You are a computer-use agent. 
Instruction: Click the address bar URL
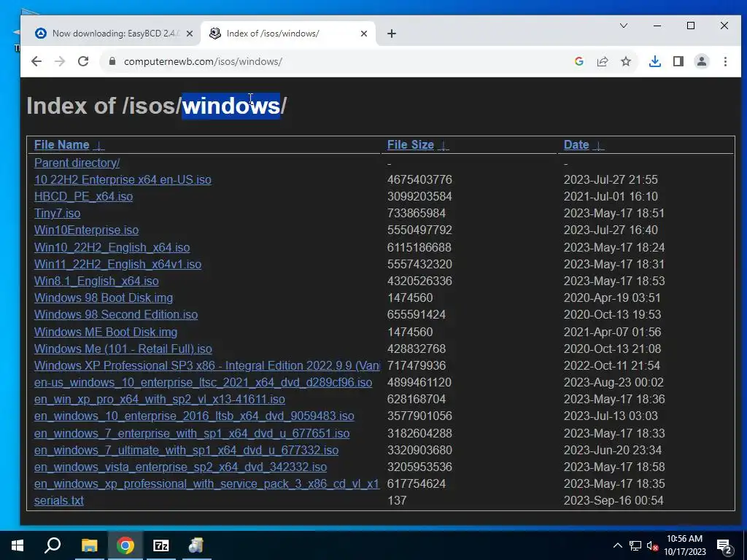coord(203,61)
